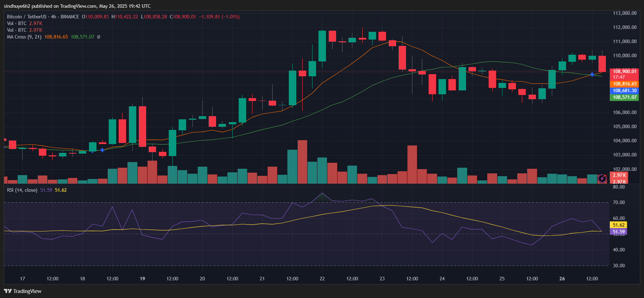Open the Bitcoin / TetherUS symbol legend title

(x=43, y=17)
